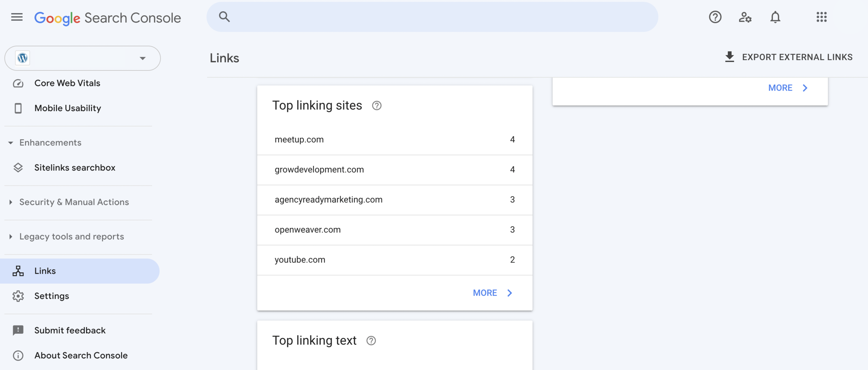Select the youtube.com row
The image size is (868, 370).
395,260
